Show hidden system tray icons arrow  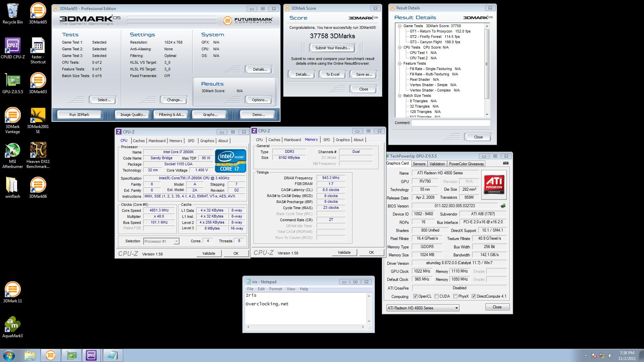(586, 356)
